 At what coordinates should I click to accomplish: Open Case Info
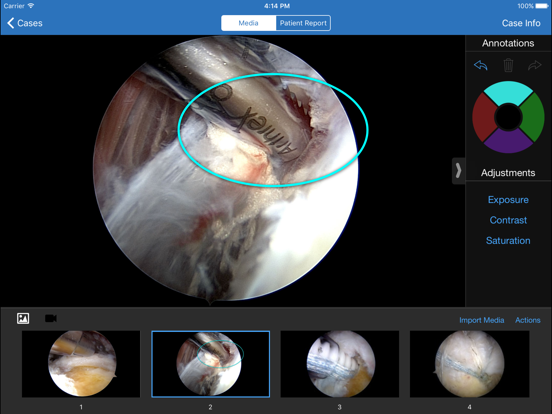[x=521, y=23]
